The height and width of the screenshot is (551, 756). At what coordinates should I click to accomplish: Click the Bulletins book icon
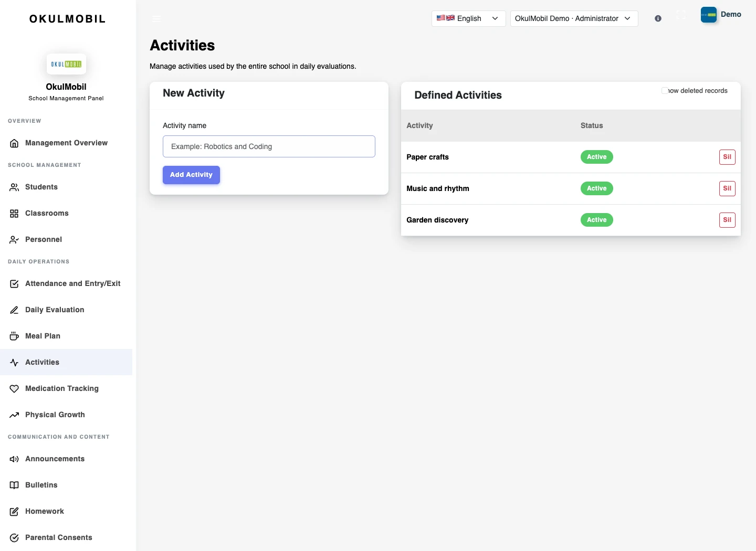[14, 485]
